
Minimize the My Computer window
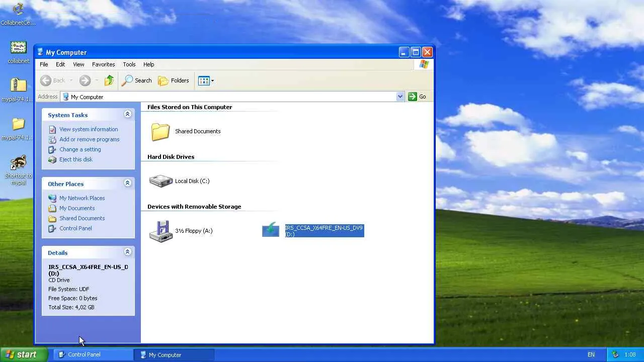click(x=404, y=52)
